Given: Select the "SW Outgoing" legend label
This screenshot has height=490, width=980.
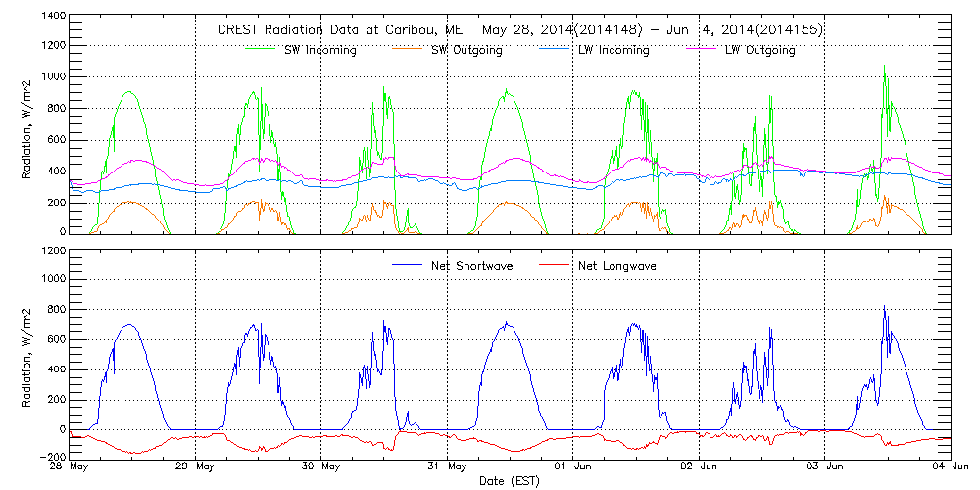Looking at the screenshot, I should tap(467, 50).
